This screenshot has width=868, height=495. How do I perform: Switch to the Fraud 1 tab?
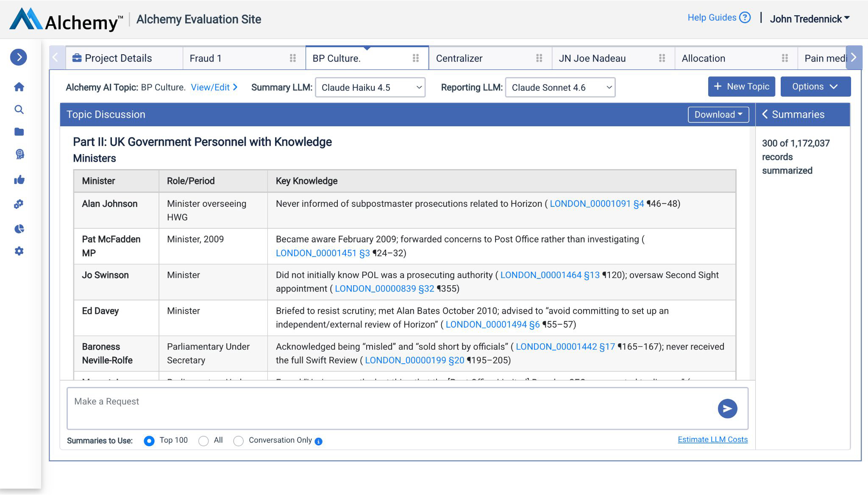point(206,58)
